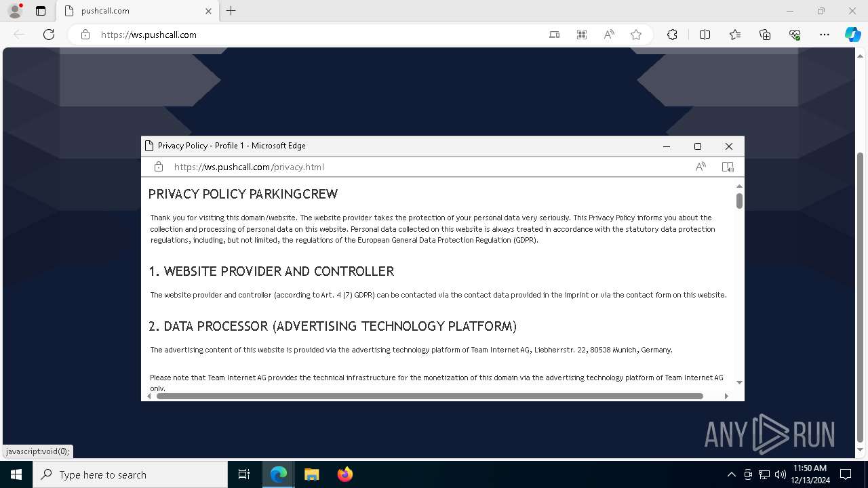868x488 pixels.
Task: Open the tab actions menu icon
Action: [41, 11]
